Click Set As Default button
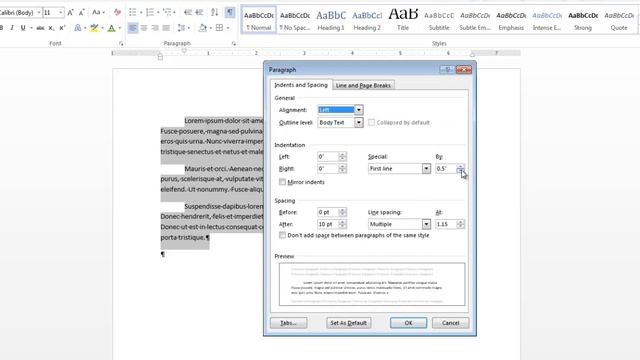640x360 pixels. (x=349, y=323)
